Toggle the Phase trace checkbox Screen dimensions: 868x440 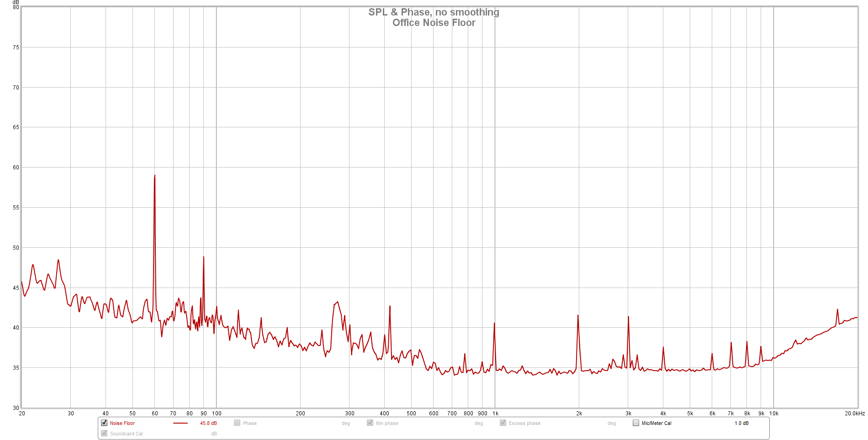pos(237,423)
